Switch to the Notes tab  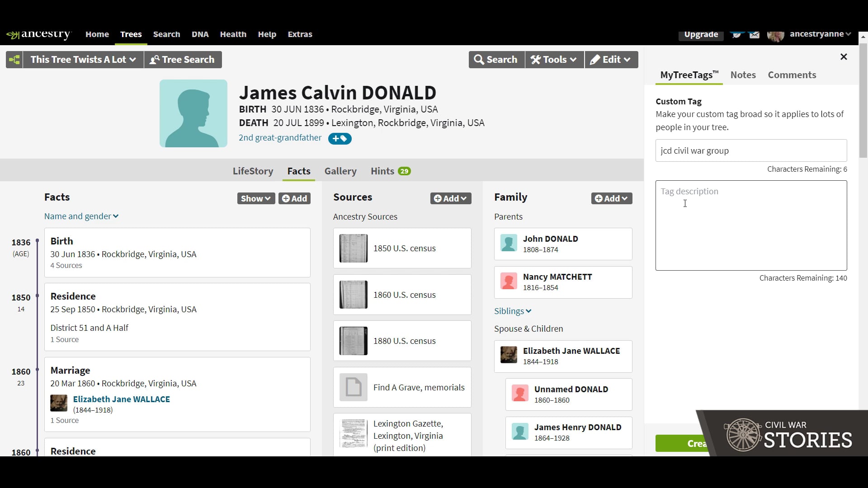pyautogui.click(x=743, y=75)
